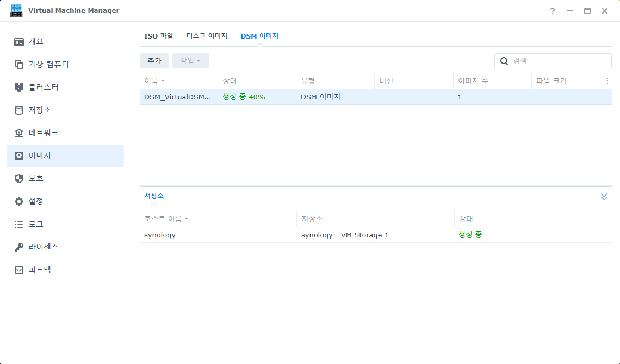The width and height of the screenshot is (620, 364).
Task: Focus the 검색 search field
Action: pyautogui.click(x=553, y=61)
